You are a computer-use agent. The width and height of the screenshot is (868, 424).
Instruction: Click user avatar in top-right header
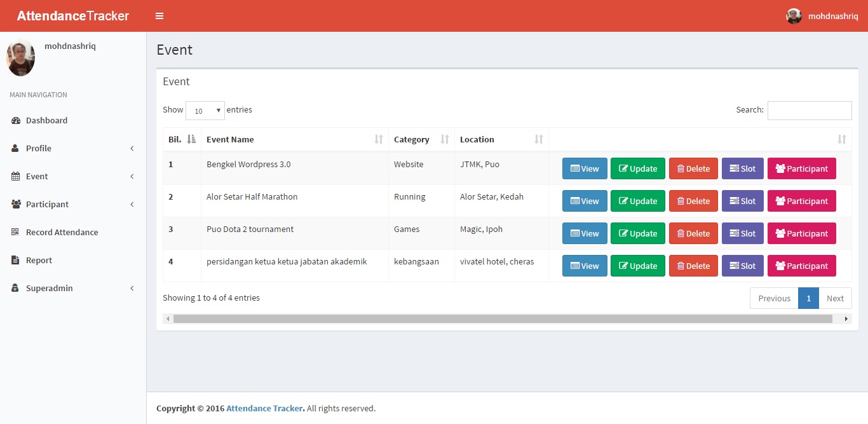point(794,16)
